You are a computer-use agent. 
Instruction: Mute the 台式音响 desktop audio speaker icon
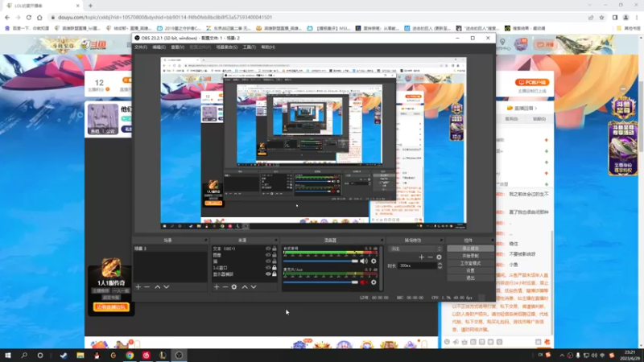click(364, 261)
